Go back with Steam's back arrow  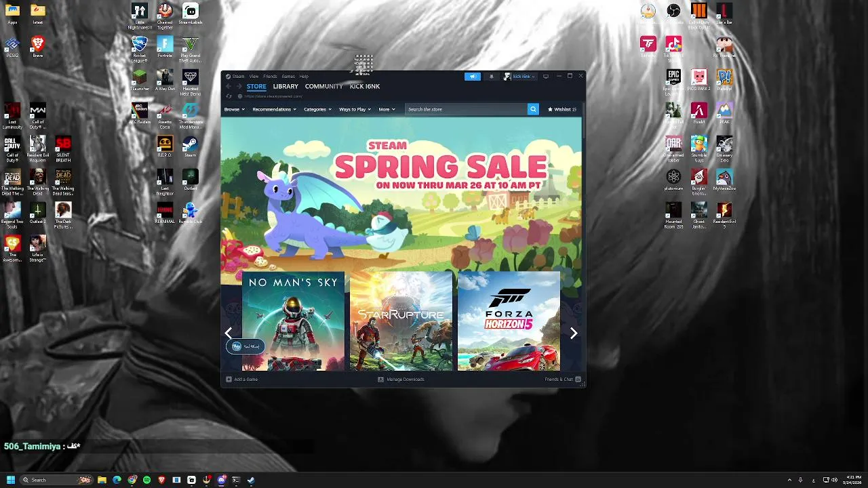coord(229,86)
